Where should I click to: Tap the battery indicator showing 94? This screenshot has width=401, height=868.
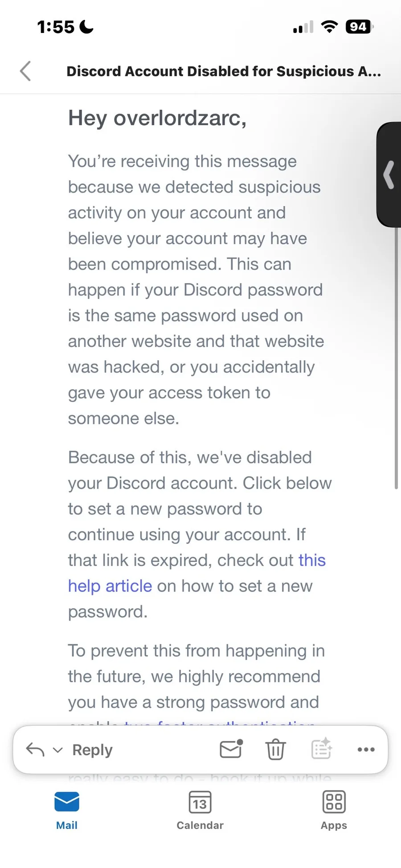359,27
